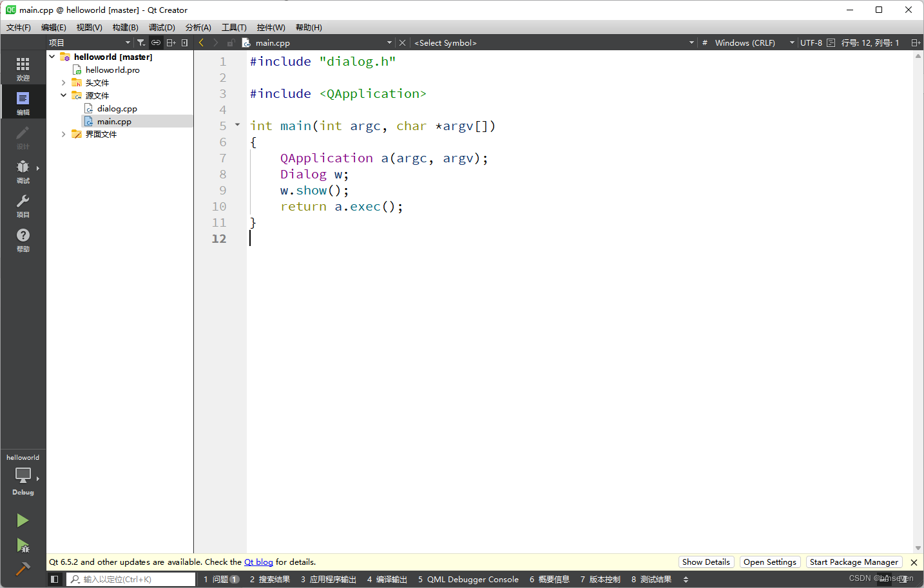924x588 pixels.
Task: Select helloworld.pro in project tree
Action: pyautogui.click(x=113, y=70)
